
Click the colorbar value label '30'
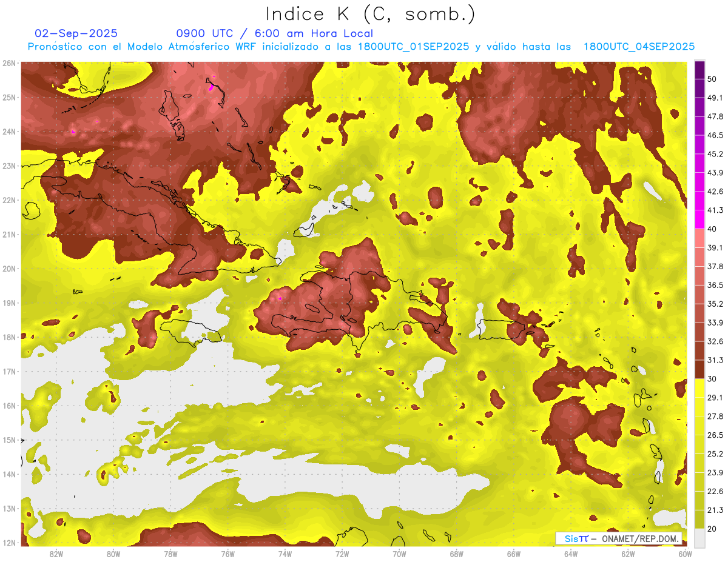pyautogui.click(x=712, y=380)
